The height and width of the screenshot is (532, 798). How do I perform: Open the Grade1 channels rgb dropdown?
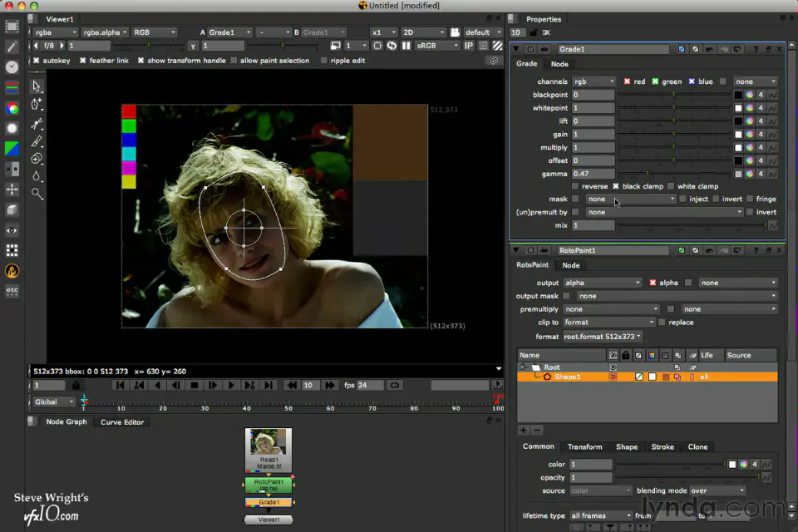click(x=594, y=81)
